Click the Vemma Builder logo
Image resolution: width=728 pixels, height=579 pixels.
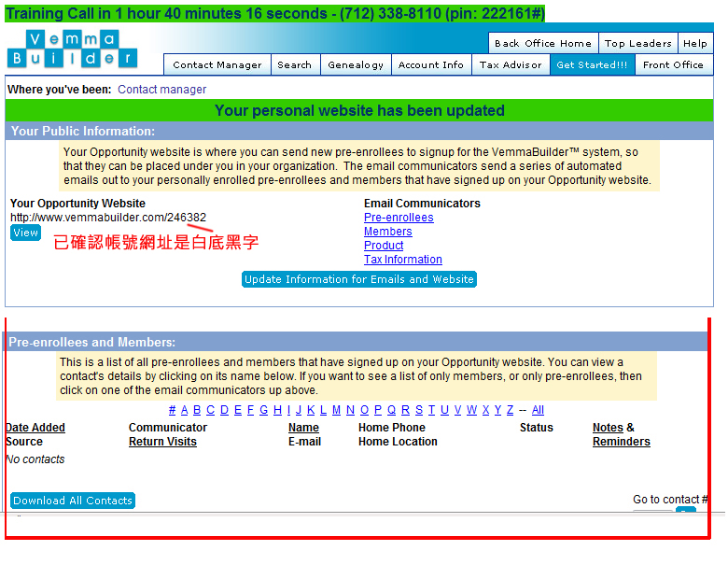click(73, 49)
